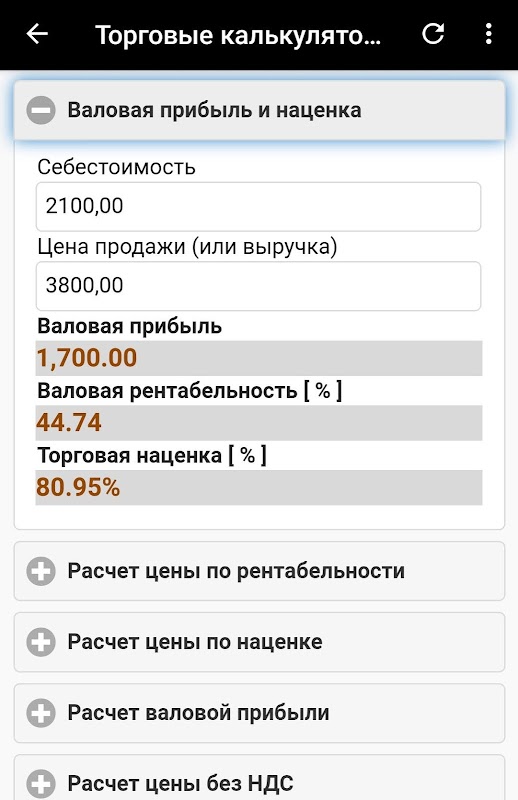Screen dimensions: 518x800
Task: Focus the Себестоимость input field
Action: pyautogui.click(x=258, y=206)
